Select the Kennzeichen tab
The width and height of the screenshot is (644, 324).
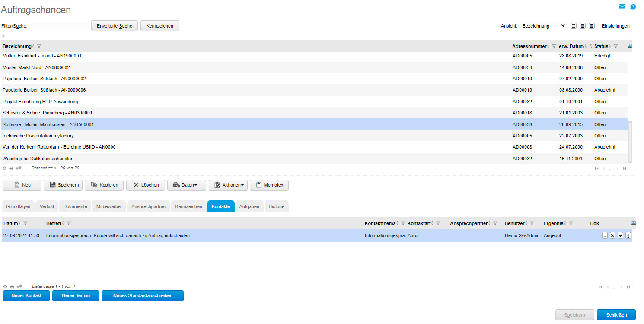coord(189,206)
